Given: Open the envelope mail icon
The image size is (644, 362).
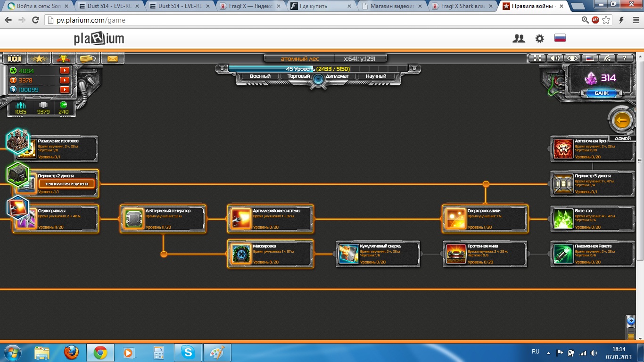Looking at the screenshot, I should coord(112,59).
